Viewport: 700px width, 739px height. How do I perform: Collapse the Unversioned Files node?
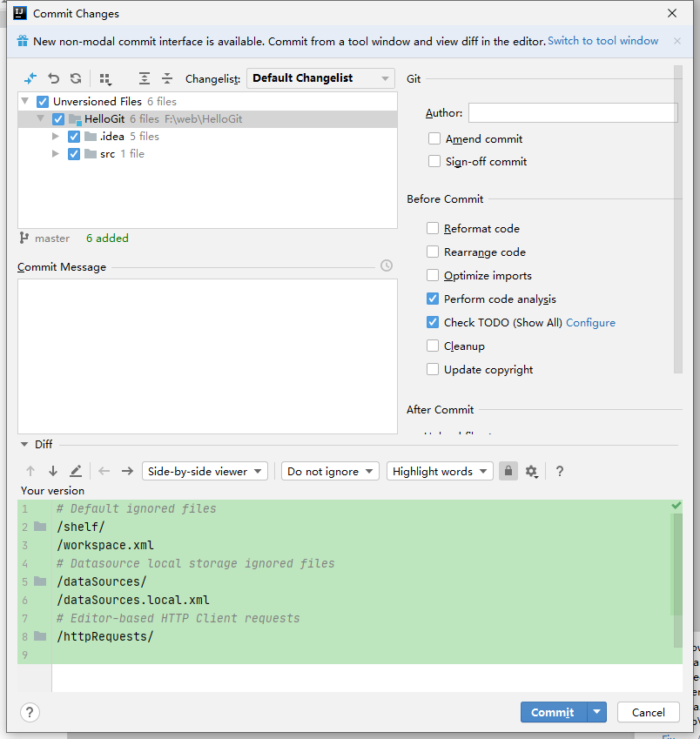[25, 101]
